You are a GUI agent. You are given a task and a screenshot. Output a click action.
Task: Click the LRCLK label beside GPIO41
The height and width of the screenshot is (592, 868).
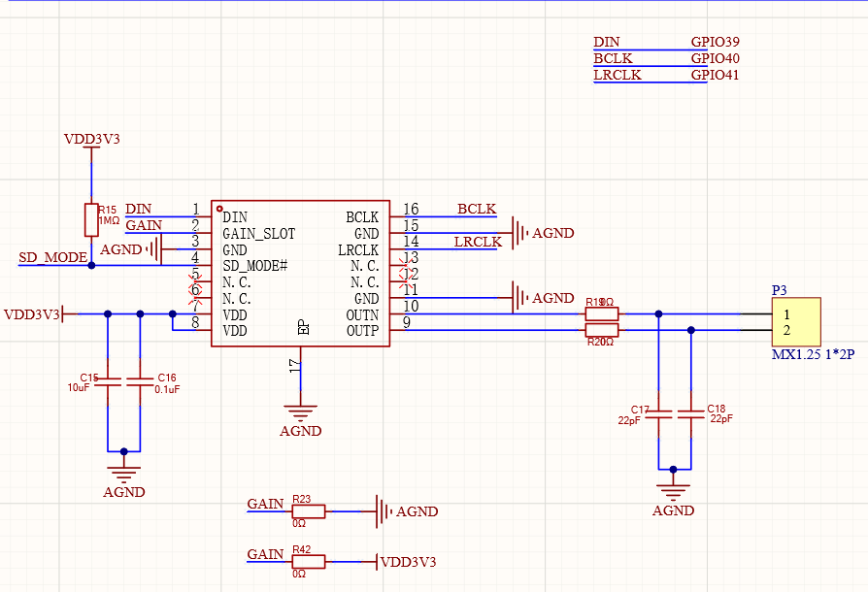click(x=618, y=75)
